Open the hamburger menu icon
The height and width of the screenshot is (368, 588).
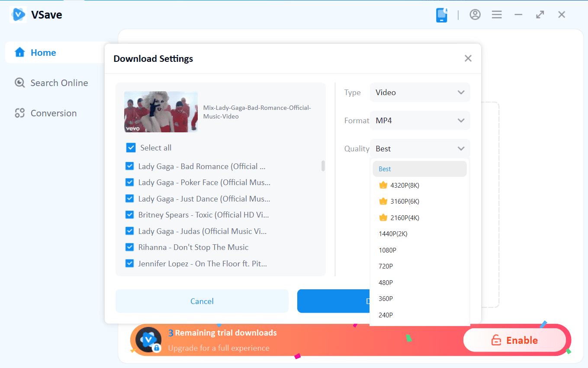pos(497,15)
